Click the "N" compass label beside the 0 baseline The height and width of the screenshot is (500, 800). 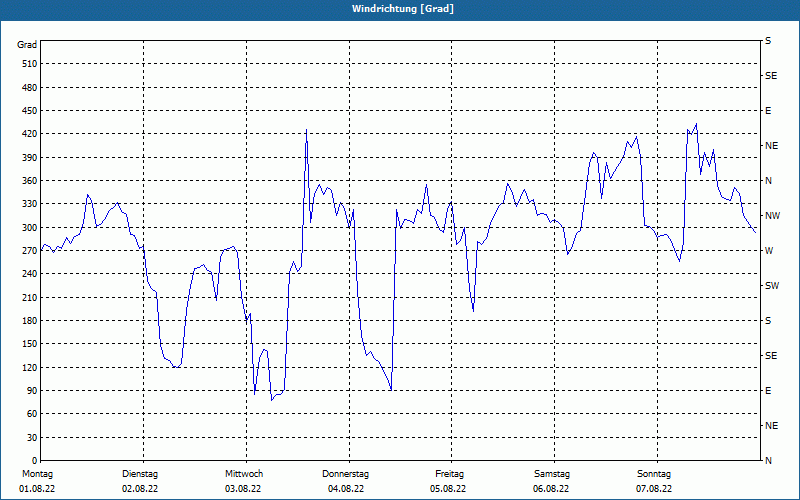(x=768, y=461)
